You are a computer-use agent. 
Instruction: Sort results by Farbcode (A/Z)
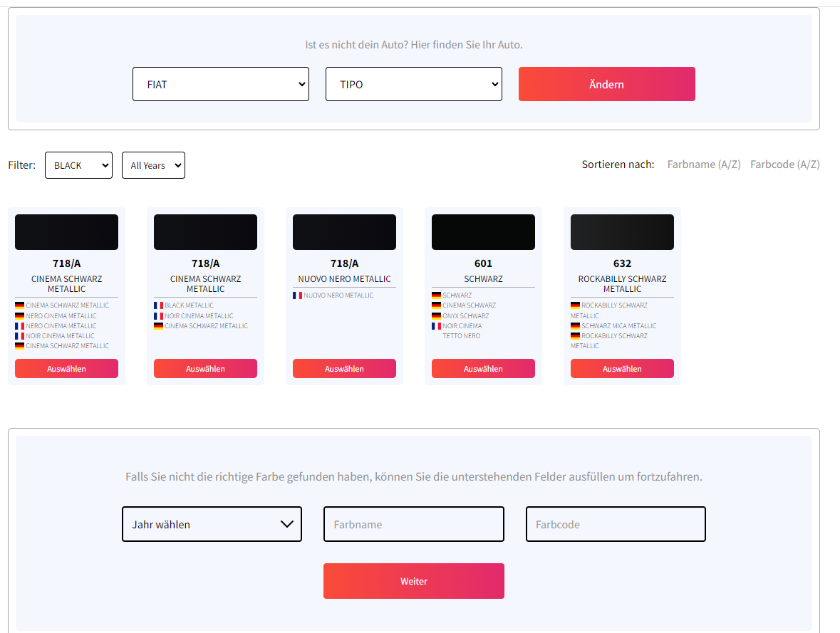[x=784, y=164]
